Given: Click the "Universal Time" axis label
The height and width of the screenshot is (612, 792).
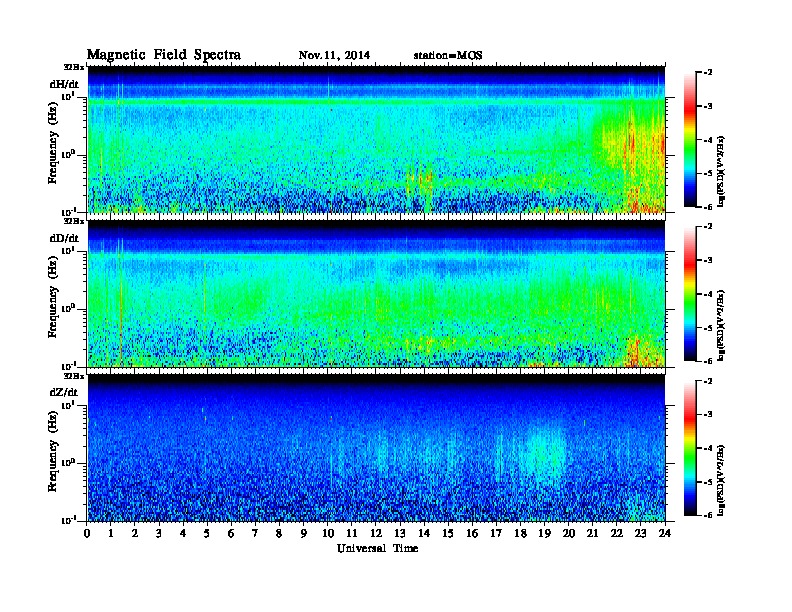Looking at the screenshot, I should coord(377,548).
